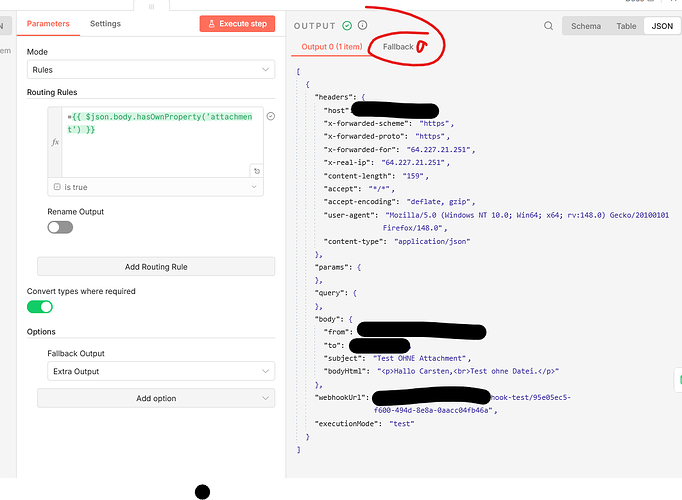
Task: Open the Parameters tab
Action: pyautogui.click(x=48, y=23)
